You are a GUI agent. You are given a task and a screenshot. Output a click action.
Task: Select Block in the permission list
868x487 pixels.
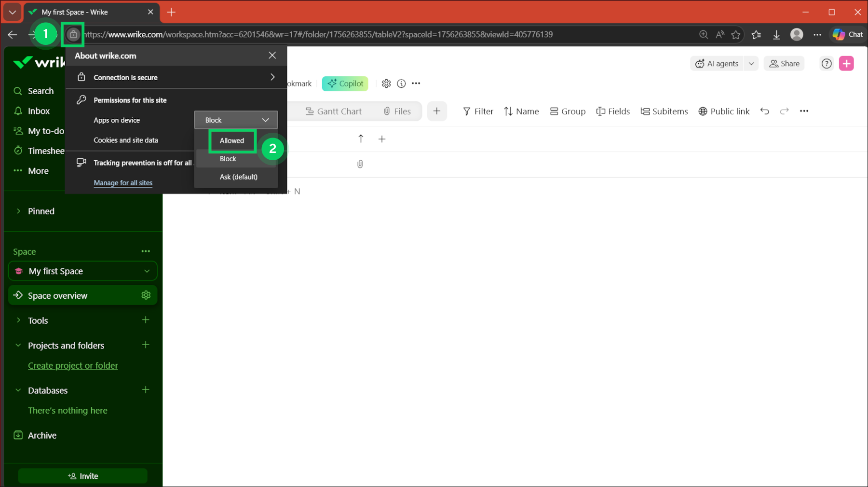228,159
